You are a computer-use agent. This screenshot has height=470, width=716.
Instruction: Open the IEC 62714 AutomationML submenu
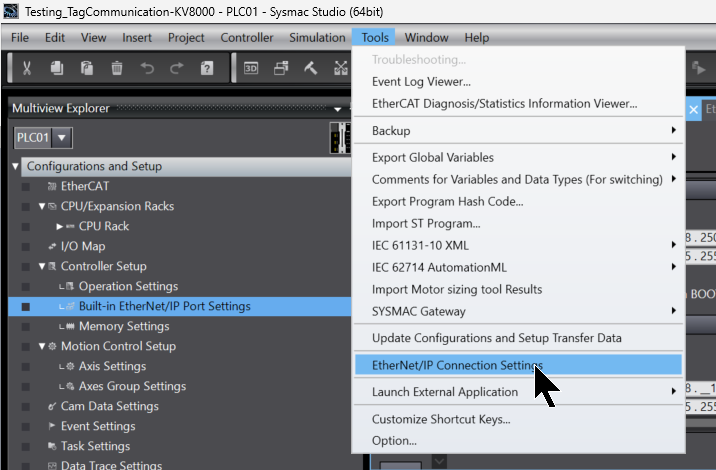tap(518, 267)
